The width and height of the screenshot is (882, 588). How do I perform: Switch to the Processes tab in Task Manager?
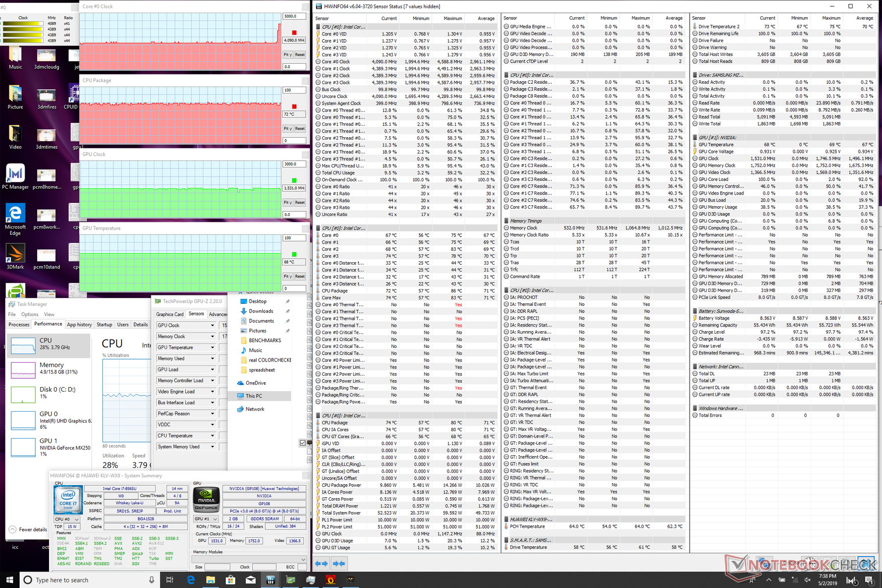tap(19, 324)
